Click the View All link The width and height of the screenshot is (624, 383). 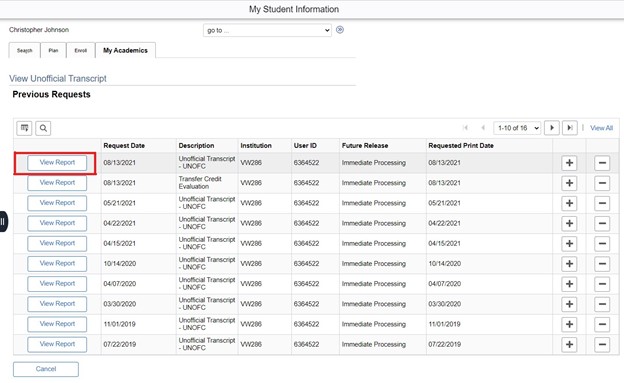[x=601, y=128]
